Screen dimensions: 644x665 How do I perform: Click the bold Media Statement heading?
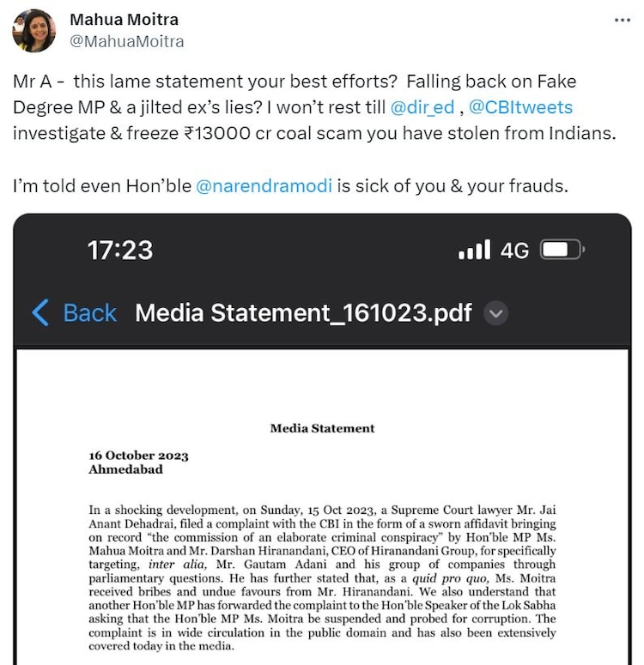(322, 428)
